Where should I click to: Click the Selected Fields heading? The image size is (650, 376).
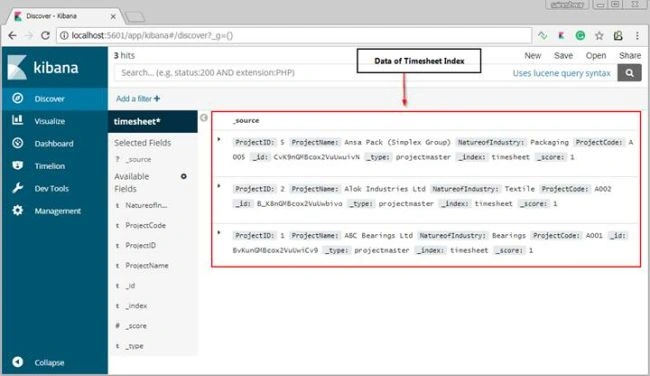tap(143, 143)
